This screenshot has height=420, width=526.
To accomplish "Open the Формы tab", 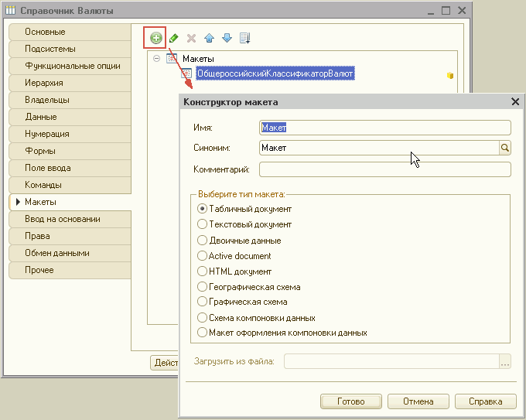I will coord(70,151).
